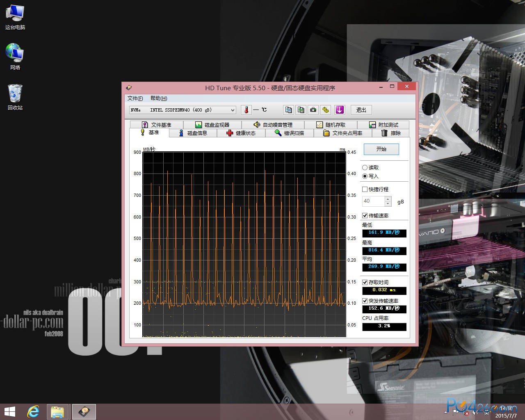Open File Explorer from taskbar
The width and height of the screenshot is (525, 420).
57,412
